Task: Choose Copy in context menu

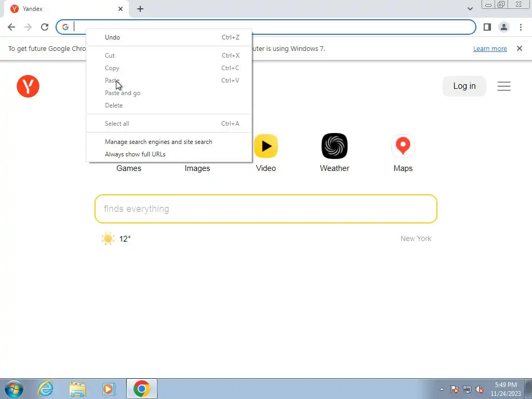Action: [x=169, y=68]
